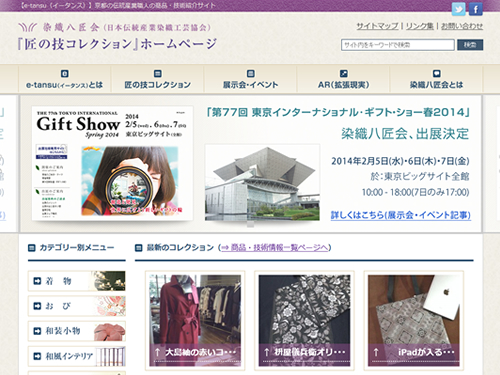Click the 匠の技コレクション navigation icon
This screenshot has width=500, height=375.
(158, 73)
